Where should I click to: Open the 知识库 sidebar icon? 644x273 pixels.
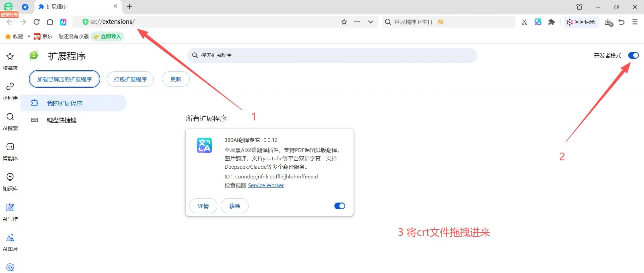pos(10,181)
